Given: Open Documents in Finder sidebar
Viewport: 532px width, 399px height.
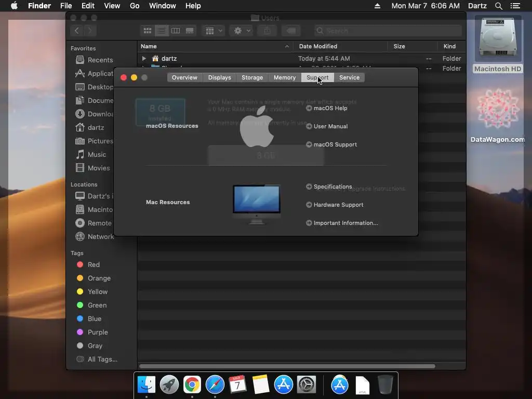Looking at the screenshot, I should tap(95, 101).
